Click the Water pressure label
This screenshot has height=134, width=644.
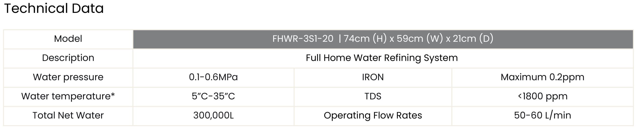pyautogui.click(x=68, y=77)
